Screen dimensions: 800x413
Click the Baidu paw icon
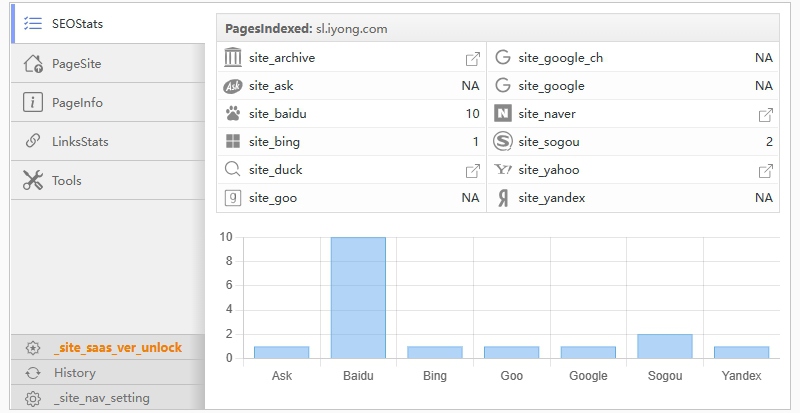(x=233, y=114)
